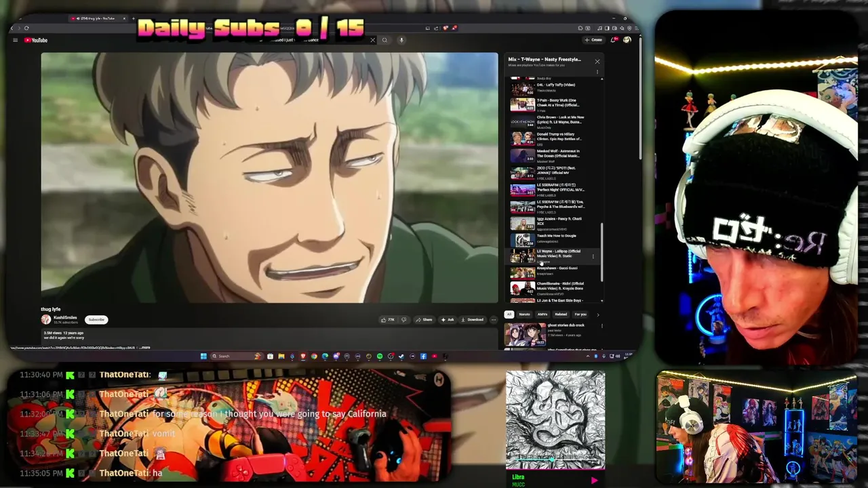Subscribe to KushiiSmiles
Screen dimensions: 868x488
click(96, 320)
